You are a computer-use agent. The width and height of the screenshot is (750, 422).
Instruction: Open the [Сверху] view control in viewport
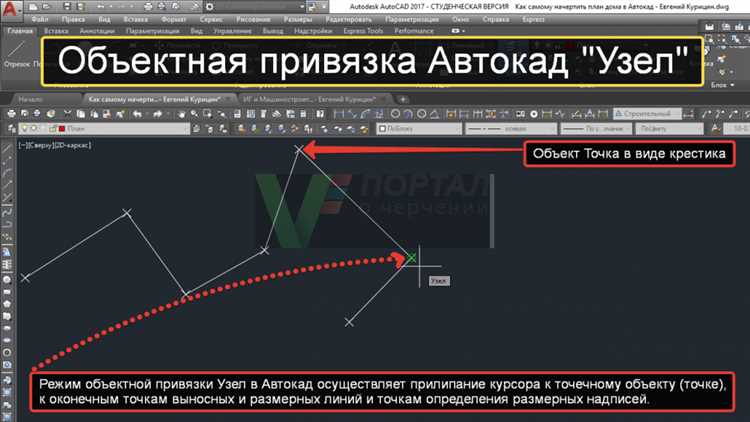click(41, 145)
